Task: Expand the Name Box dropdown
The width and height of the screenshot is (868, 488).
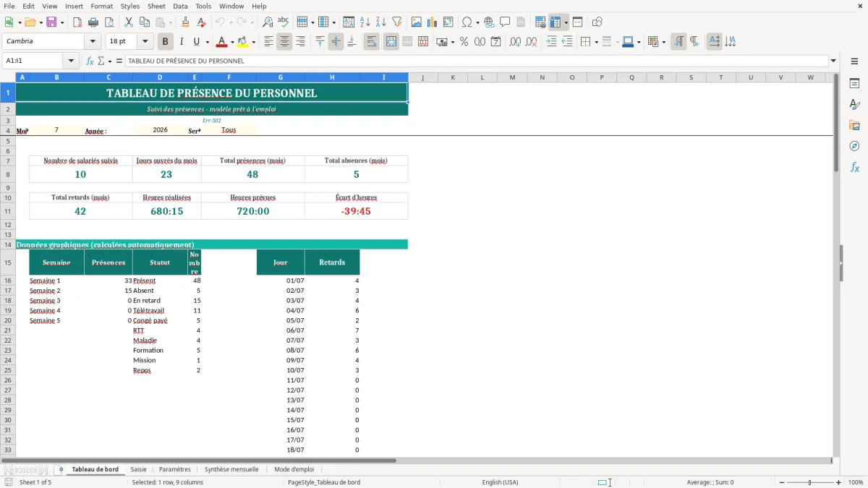Action: tap(71, 61)
